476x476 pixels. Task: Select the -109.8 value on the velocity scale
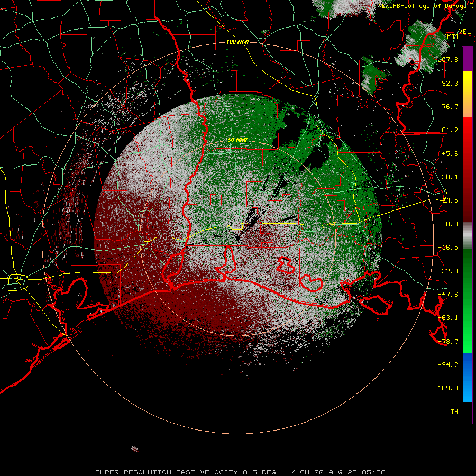(446, 388)
